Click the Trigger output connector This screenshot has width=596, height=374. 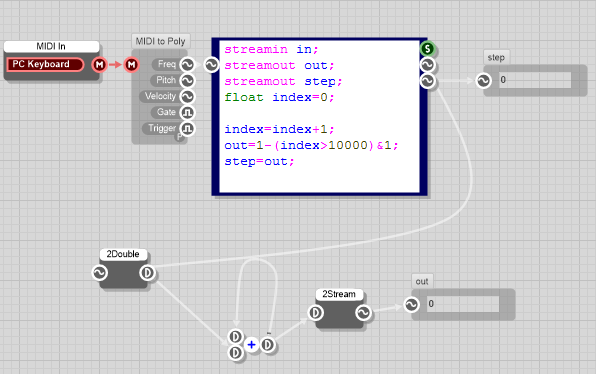[x=187, y=128]
